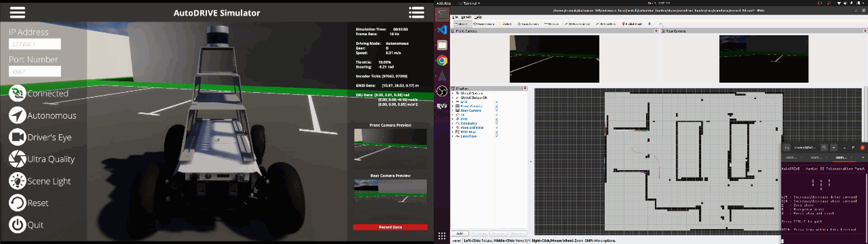Click the IP Address input field
Image resolution: width=868 pixels, height=244 pixels.
[35, 44]
